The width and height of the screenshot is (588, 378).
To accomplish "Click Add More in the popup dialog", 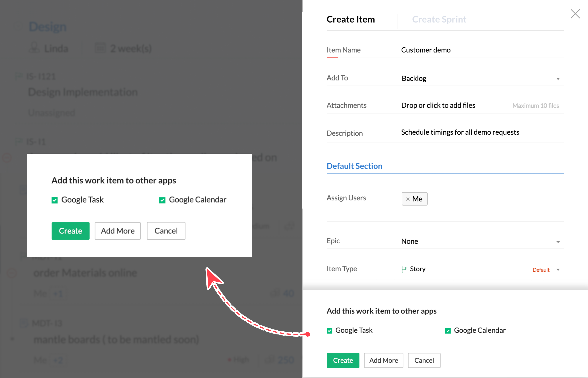I will pyautogui.click(x=118, y=231).
